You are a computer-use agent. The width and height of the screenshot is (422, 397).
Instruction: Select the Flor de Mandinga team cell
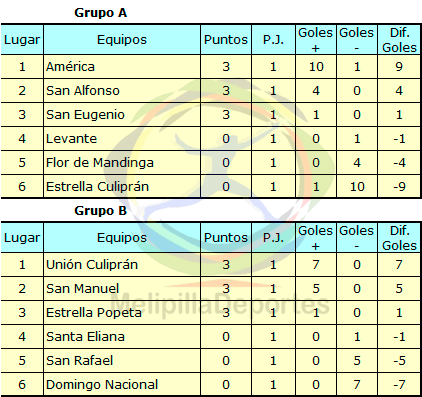click(122, 163)
